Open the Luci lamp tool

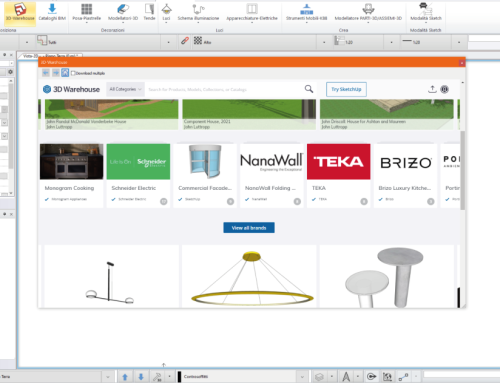(x=166, y=12)
